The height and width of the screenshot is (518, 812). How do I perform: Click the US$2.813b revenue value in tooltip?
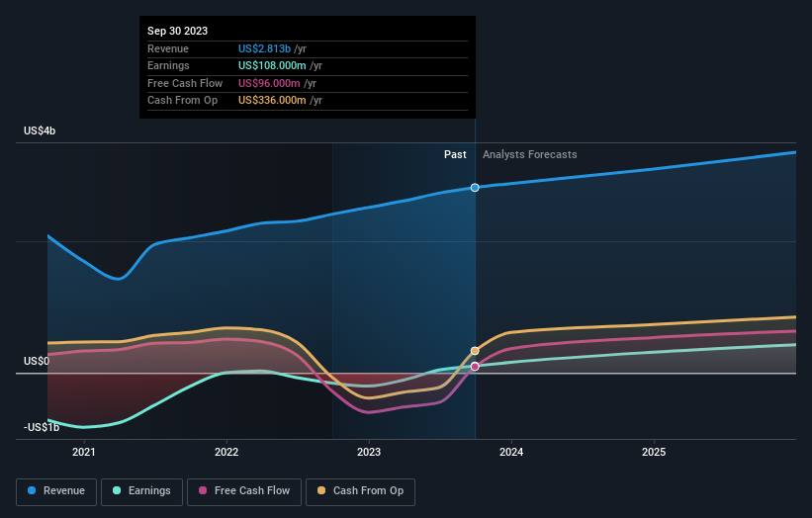point(264,48)
